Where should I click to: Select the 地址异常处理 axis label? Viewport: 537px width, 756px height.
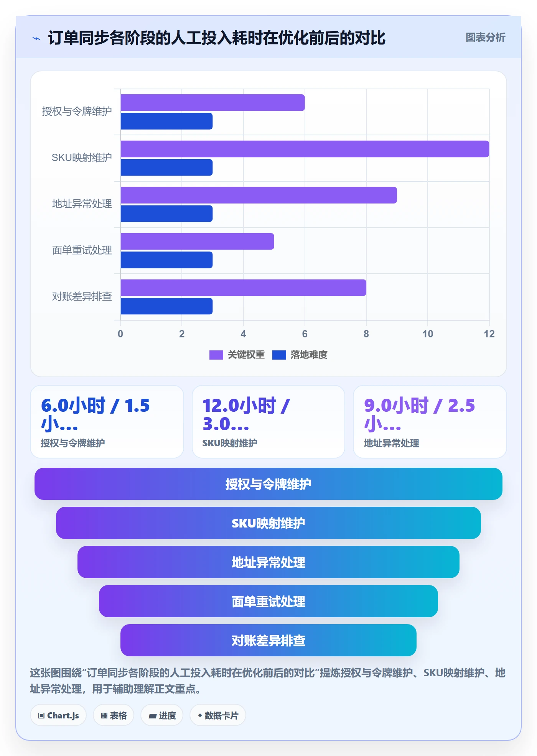(82, 204)
